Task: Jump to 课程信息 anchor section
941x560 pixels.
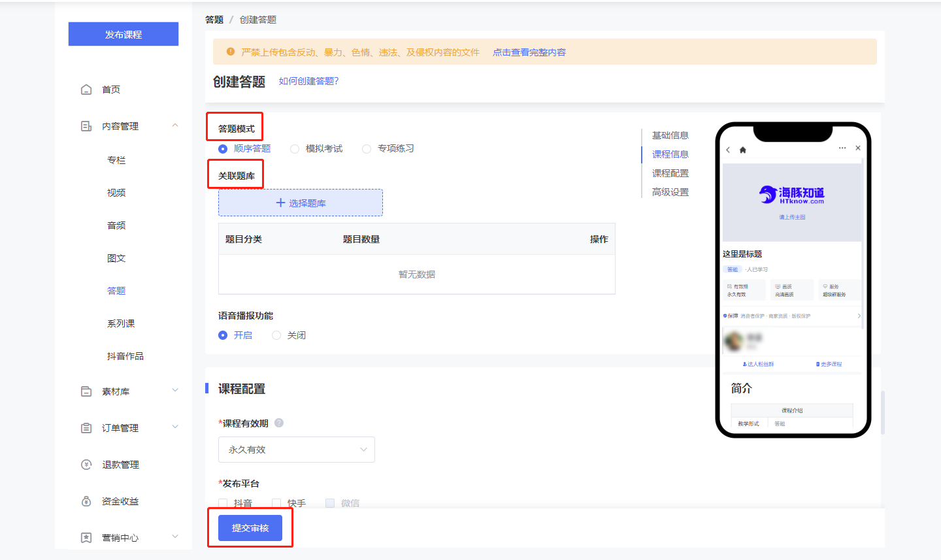Action: [x=670, y=154]
